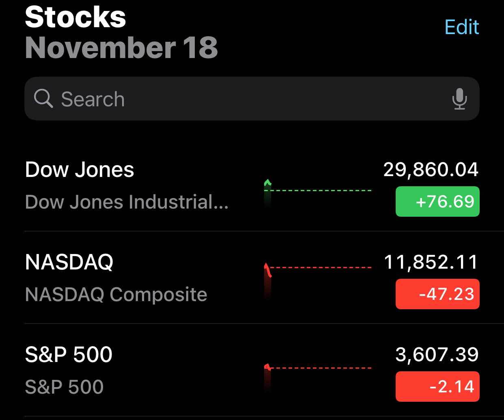
Task: Toggle the NASDAQ -47.23 change badge
Action: (437, 294)
